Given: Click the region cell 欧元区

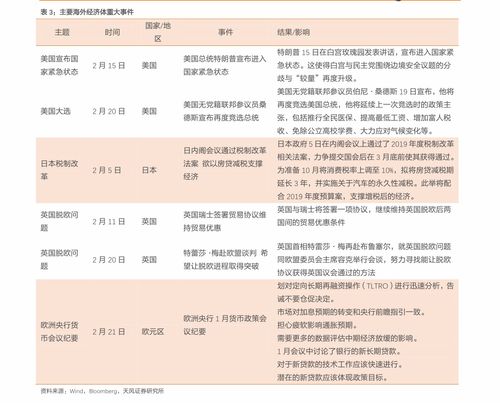Looking at the screenshot, I should click(153, 332).
